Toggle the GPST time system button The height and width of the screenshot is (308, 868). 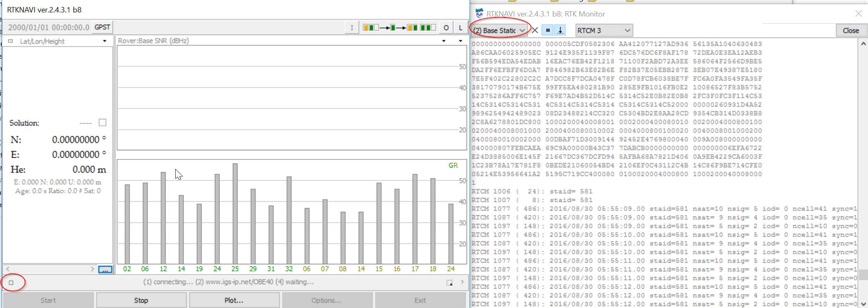(x=102, y=27)
